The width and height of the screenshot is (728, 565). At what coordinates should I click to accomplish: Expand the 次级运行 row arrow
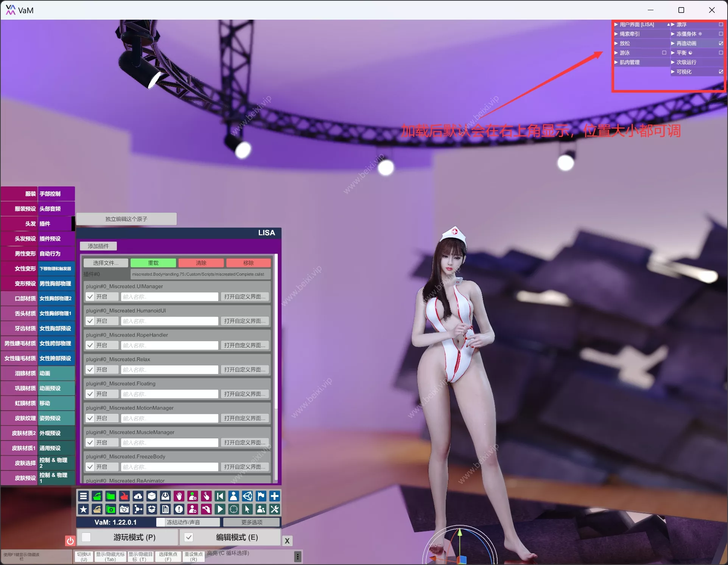tap(673, 62)
